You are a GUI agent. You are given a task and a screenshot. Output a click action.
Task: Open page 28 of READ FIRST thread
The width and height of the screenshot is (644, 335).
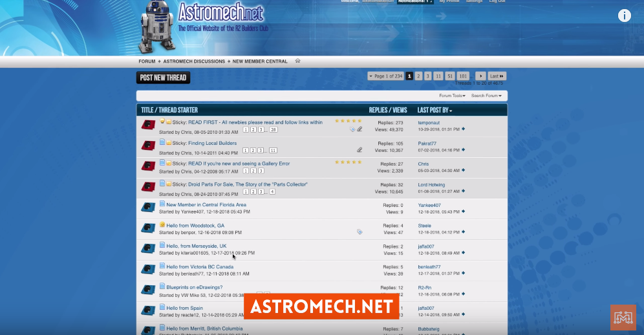click(x=274, y=130)
